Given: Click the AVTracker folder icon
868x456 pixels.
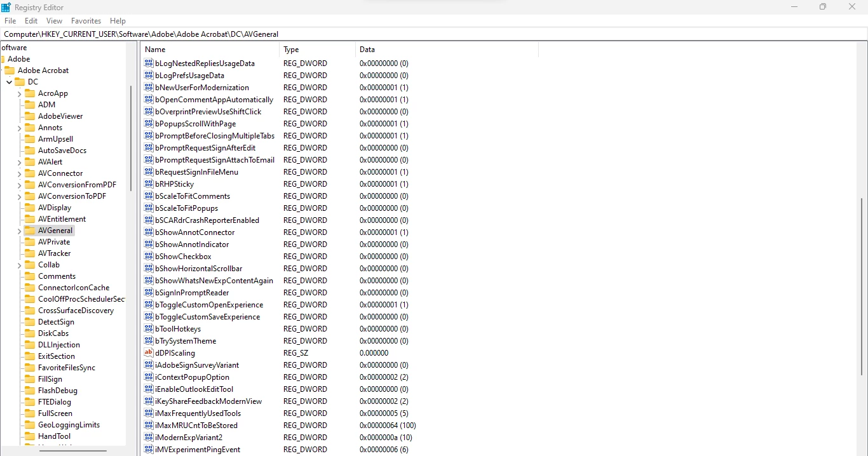Looking at the screenshot, I should pos(30,253).
